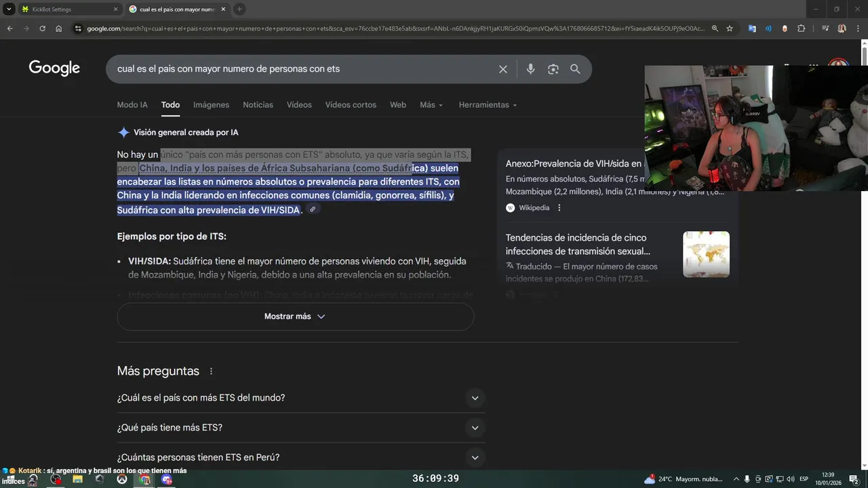The width and height of the screenshot is (868, 488).
Task: Go forward in browser history
Action: click(x=26, y=28)
